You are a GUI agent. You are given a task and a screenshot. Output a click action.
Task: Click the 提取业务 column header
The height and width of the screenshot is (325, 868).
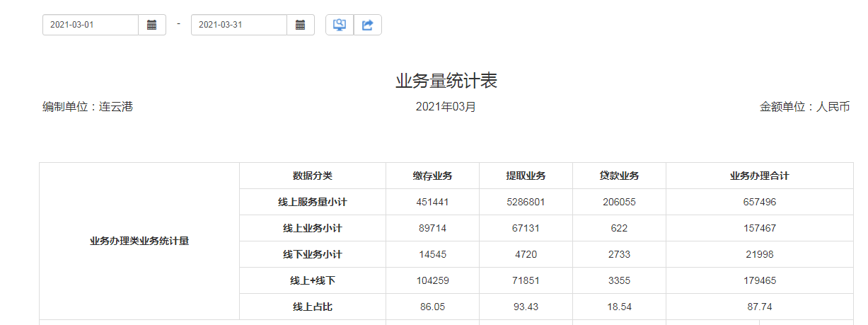[x=526, y=176]
